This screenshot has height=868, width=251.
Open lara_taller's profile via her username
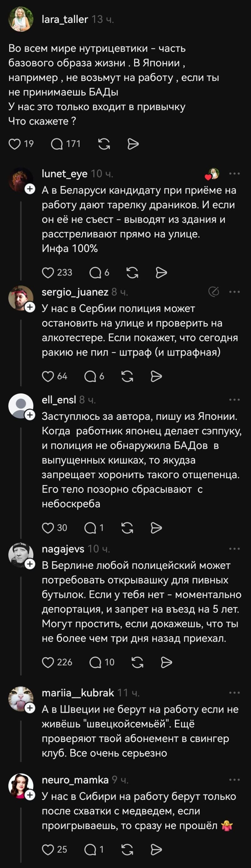pyautogui.click(x=65, y=19)
